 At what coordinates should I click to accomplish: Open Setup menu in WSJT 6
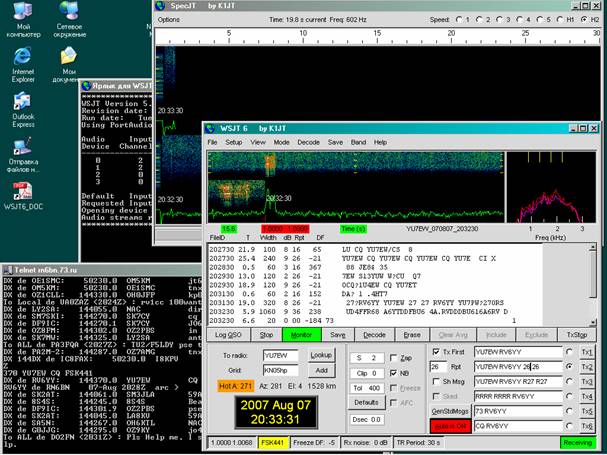(233, 142)
